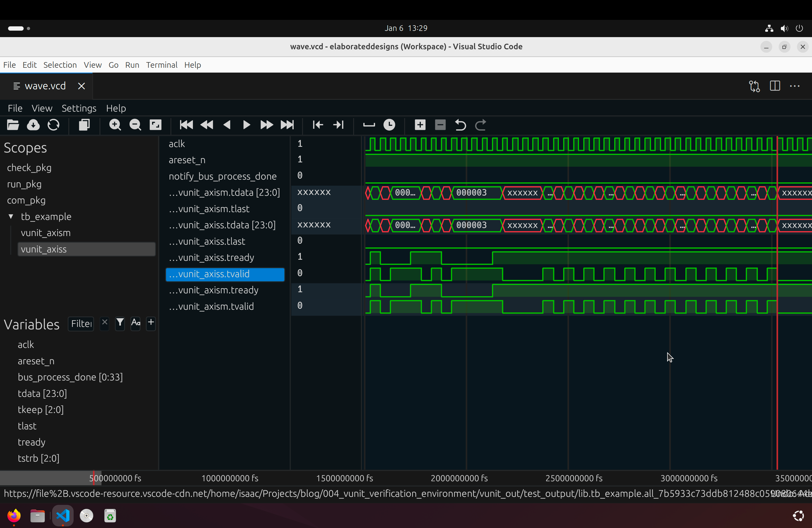The image size is (812, 528).
Task: Jump to next transition
Action: tap(338, 125)
